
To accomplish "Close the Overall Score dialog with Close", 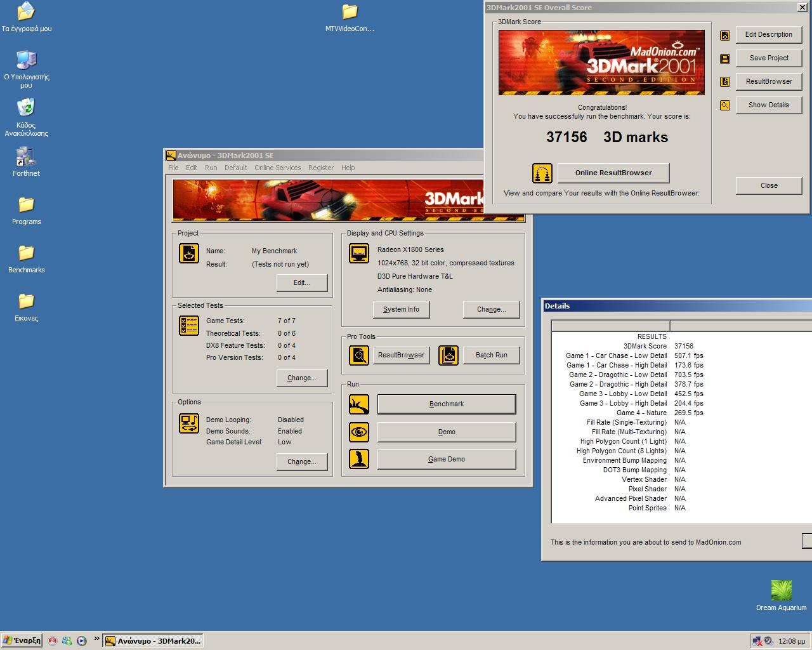I will coord(769,185).
